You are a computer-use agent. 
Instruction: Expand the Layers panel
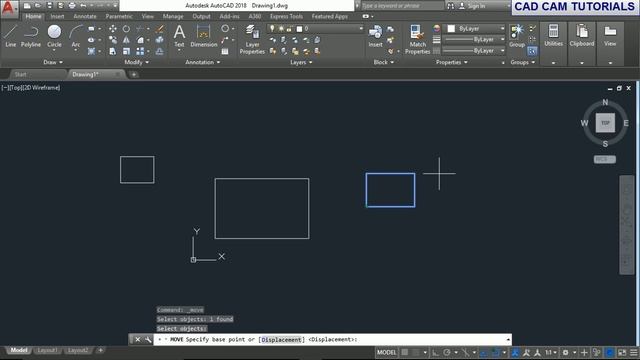301,62
